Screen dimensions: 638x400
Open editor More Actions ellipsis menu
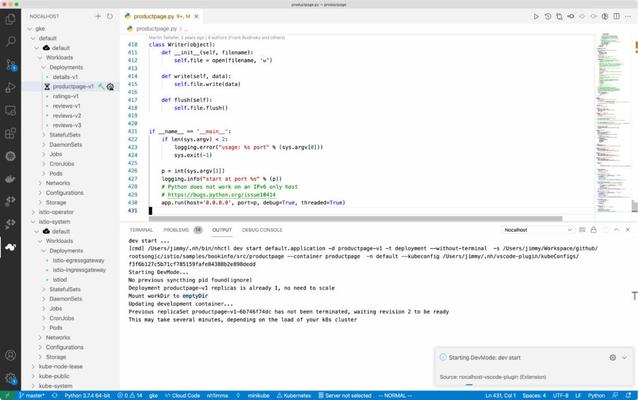pos(628,16)
